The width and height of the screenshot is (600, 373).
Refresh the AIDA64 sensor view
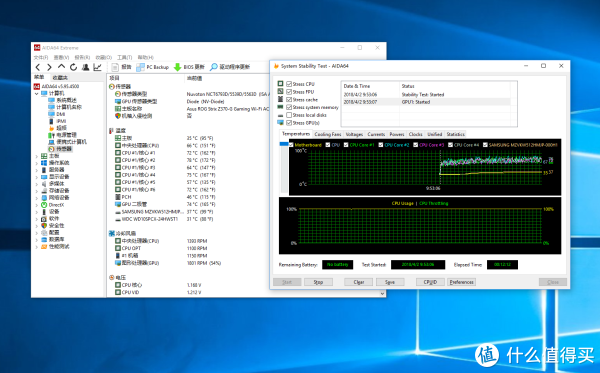pos(73,67)
